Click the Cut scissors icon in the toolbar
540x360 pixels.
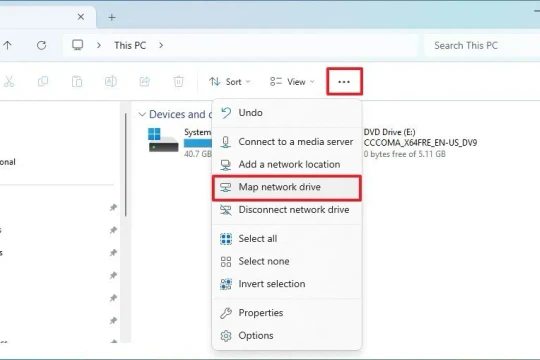(x=9, y=82)
